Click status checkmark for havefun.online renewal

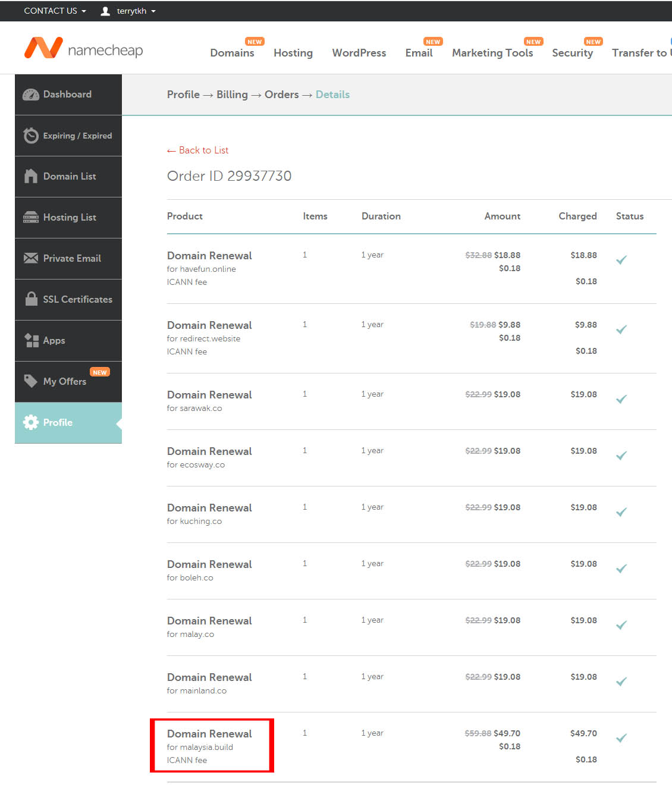click(x=621, y=260)
